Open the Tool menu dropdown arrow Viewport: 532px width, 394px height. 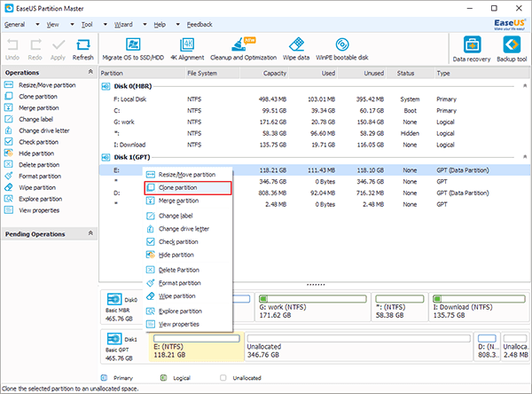(106, 25)
